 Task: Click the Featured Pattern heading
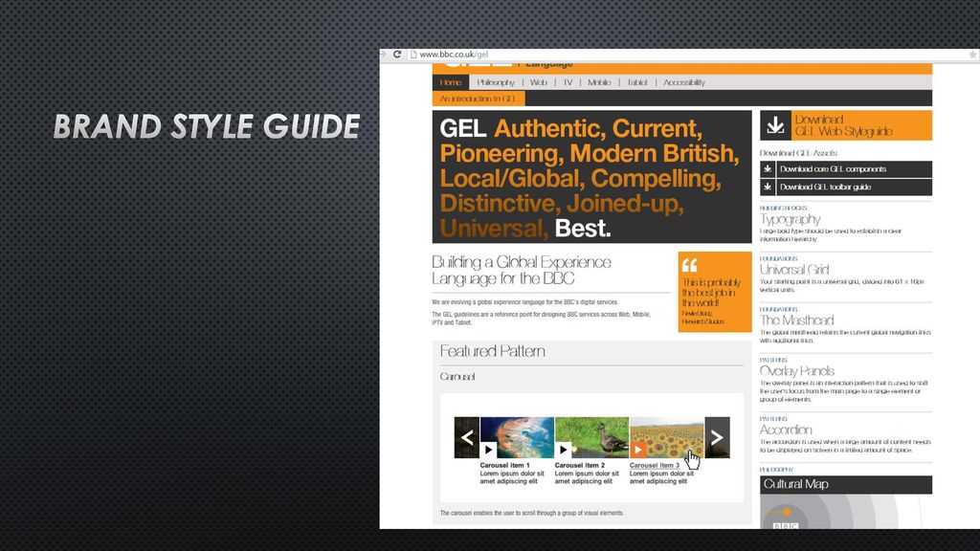pos(493,352)
